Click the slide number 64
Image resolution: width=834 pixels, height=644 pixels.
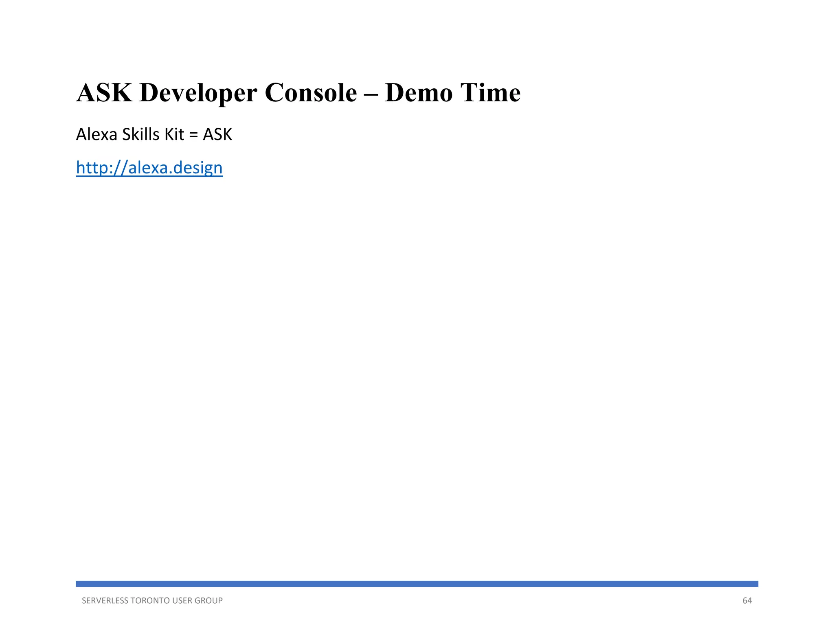pyautogui.click(x=747, y=600)
